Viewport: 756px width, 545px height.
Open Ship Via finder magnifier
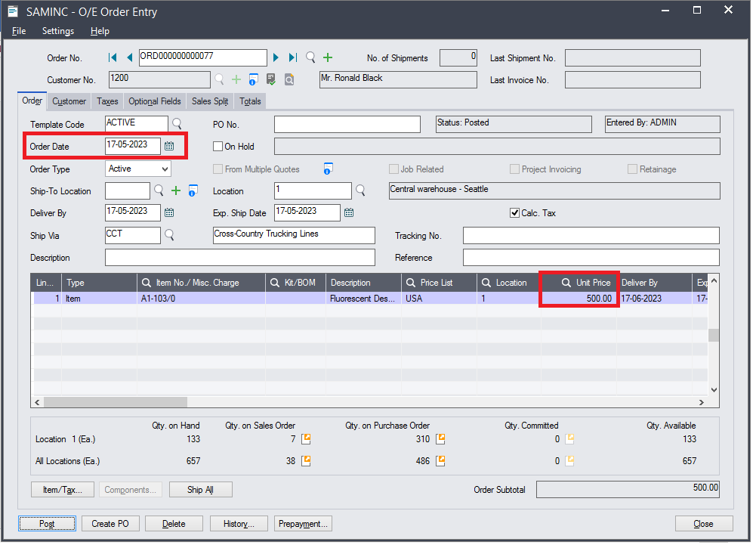169,234
